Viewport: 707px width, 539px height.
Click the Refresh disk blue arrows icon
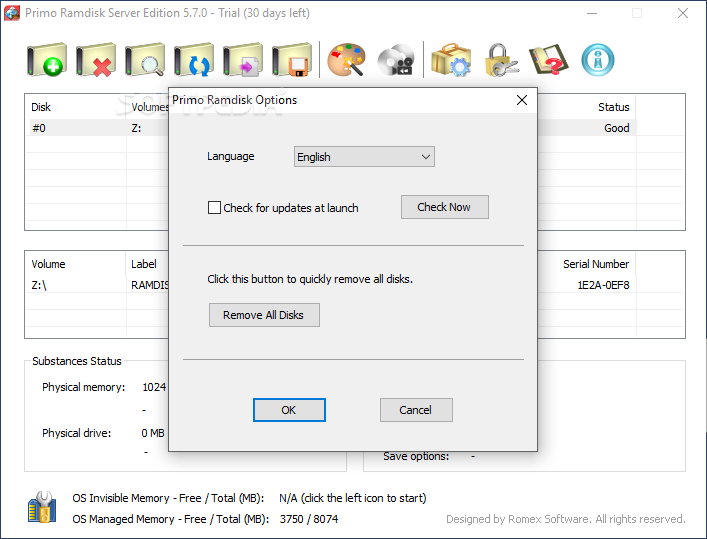[194, 60]
